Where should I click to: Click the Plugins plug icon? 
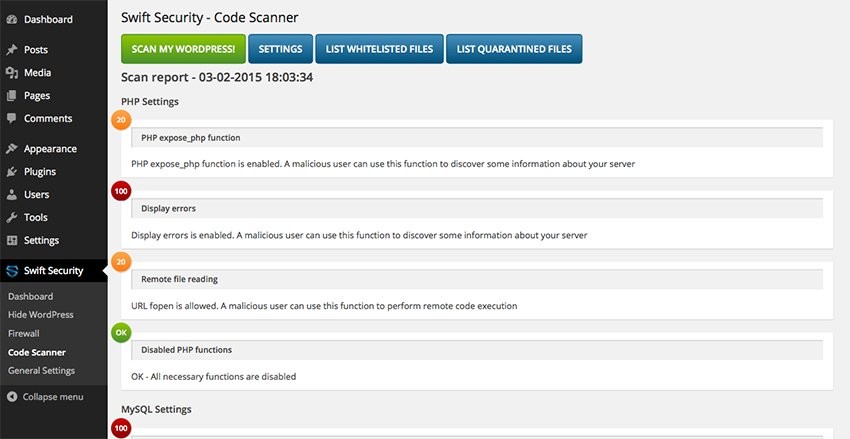click(x=11, y=172)
